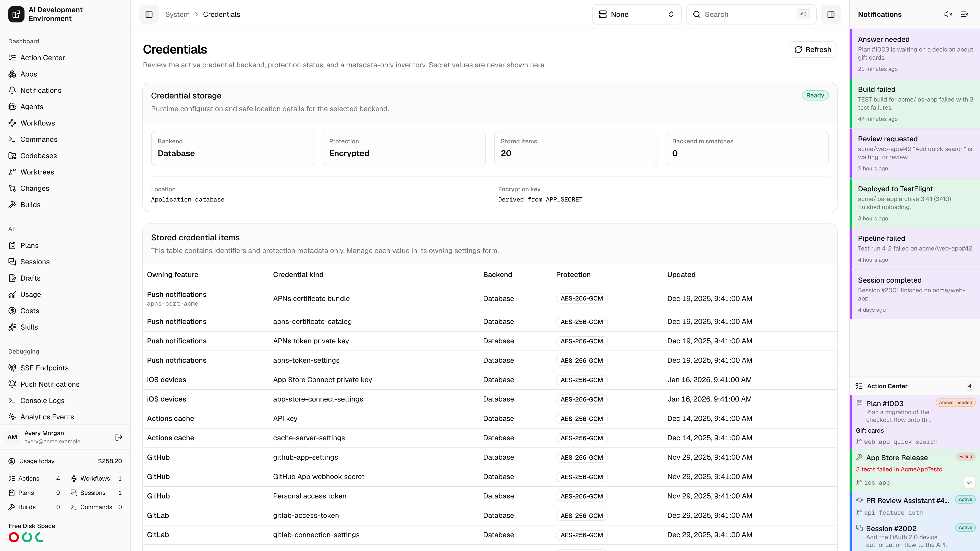Open Apps in the sidebar

pos(65,74)
